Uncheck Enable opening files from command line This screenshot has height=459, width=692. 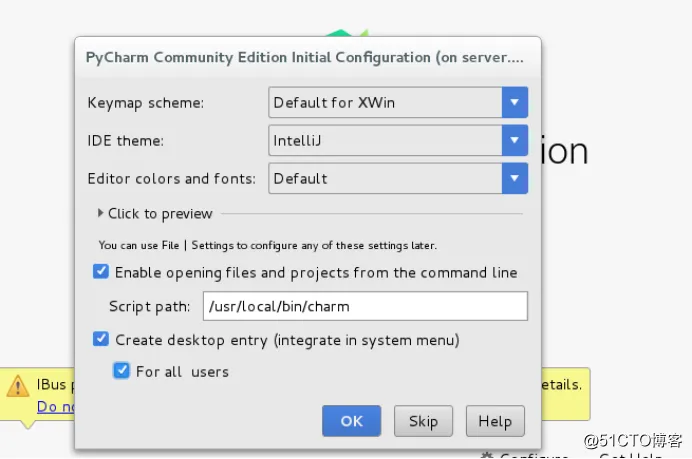[101, 271]
